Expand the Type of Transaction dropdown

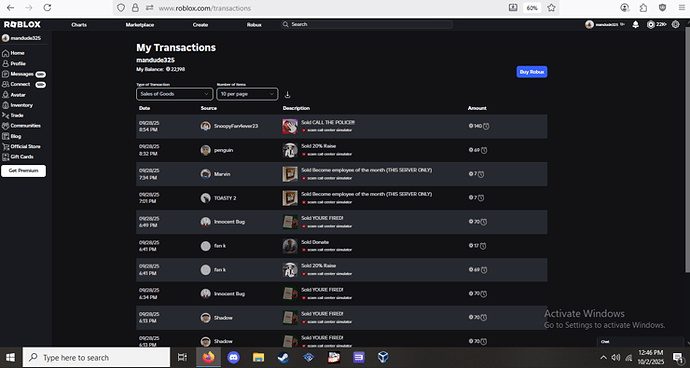[175, 94]
